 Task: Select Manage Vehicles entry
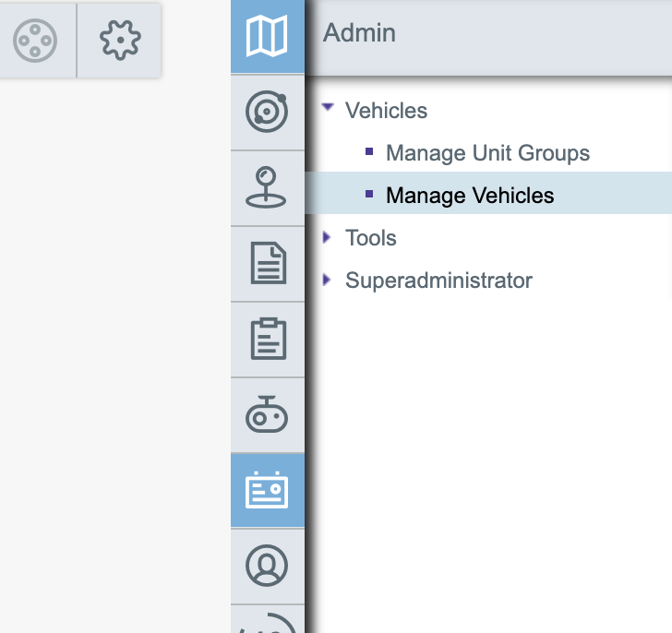tap(470, 196)
